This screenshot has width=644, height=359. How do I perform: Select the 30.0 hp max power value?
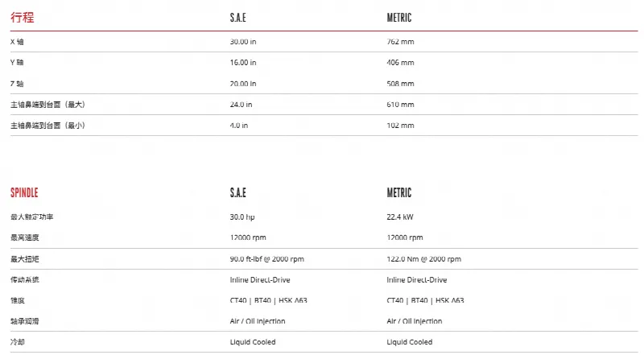tap(242, 217)
